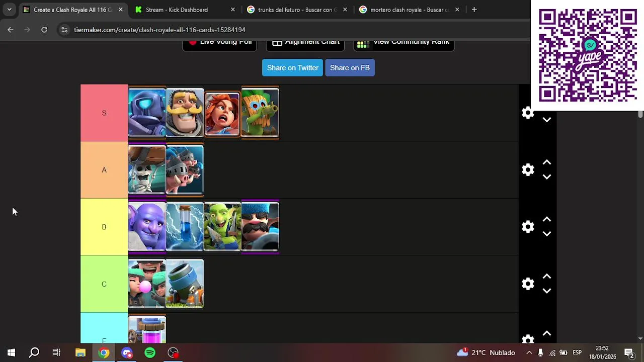Select the Valkyrie card in S tier
644x362 pixels.
(x=222, y=114)
